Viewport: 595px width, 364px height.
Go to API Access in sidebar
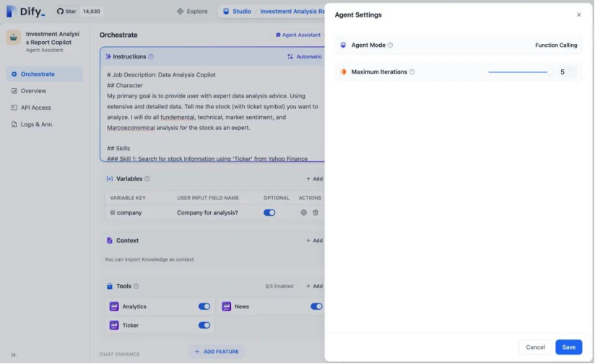coord(35,108)
